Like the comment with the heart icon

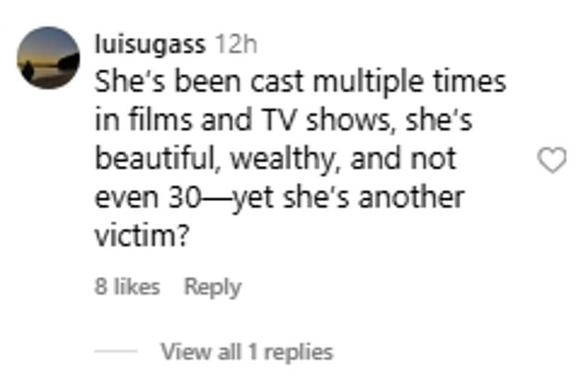pyautogui.click(x=552, y=161)
